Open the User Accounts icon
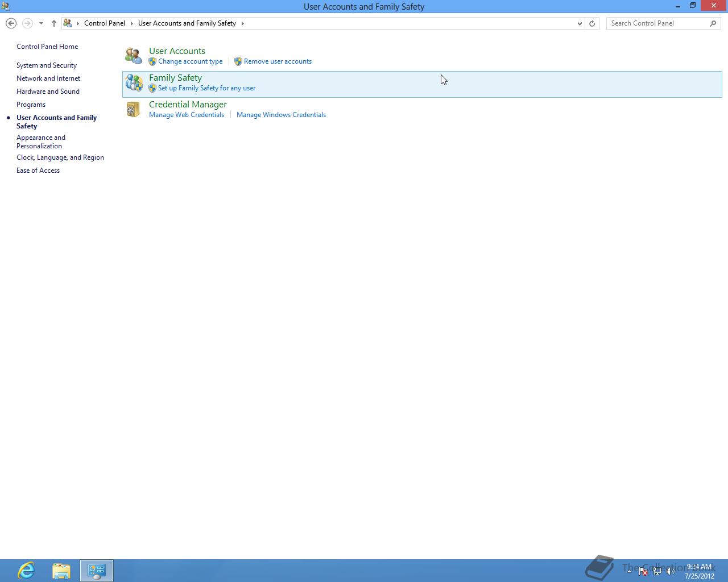The image size is (728, 582). [x=134, y=55]
